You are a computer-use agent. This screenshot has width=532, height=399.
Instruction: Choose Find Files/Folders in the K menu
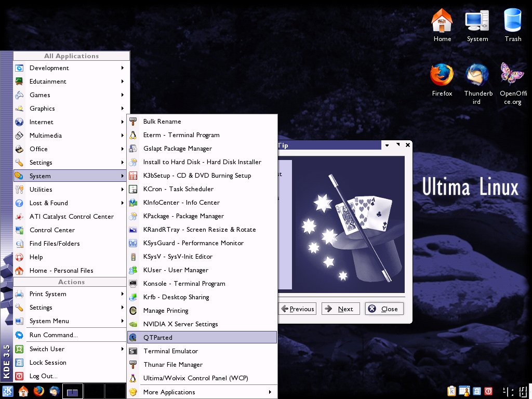click(70, 244)
